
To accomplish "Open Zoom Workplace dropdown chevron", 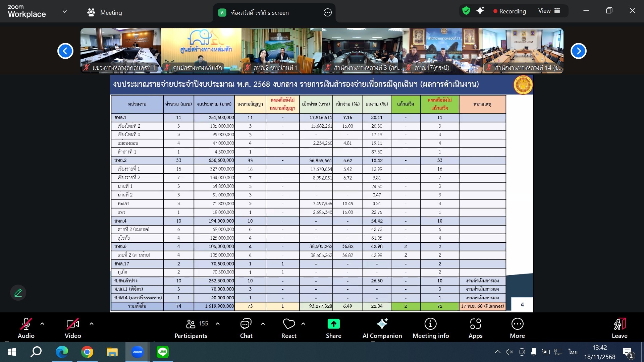I will (65, 12).
